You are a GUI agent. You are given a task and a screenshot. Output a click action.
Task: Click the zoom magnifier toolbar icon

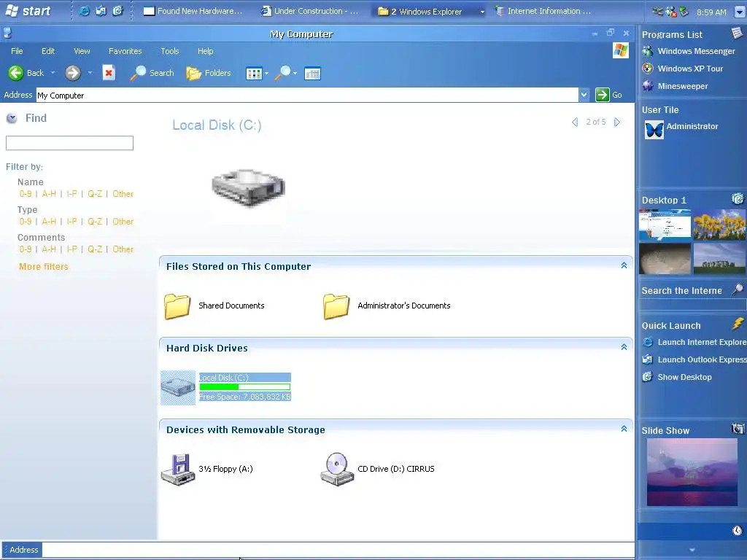pos(282,73)
